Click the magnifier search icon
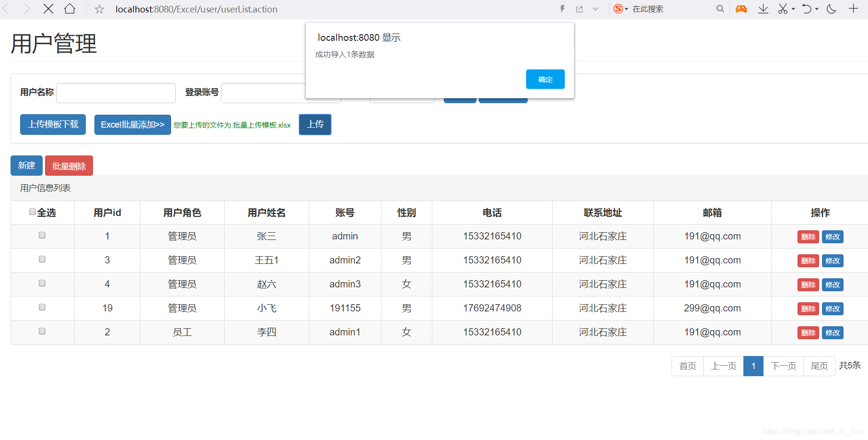Image resolution: width=868 pixels, height=440 pixels. click(720, 9)
